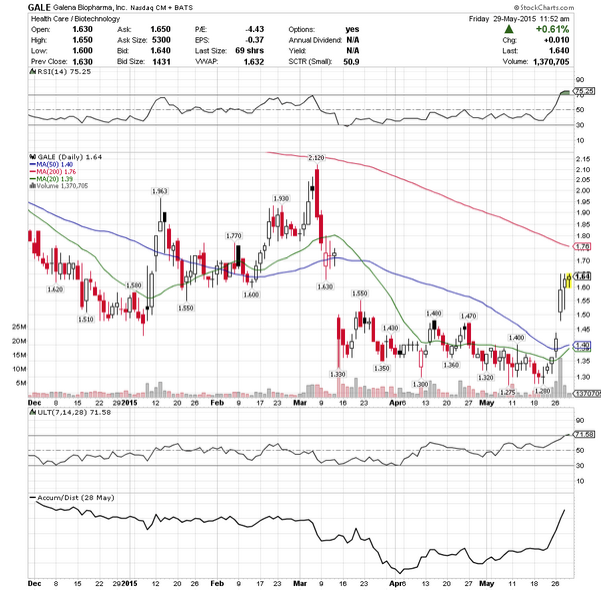Image resolution: width=601 pixels, height=590 pixels.
Task: Click the EPS value -0.37
Action: [x=255, y=40]
